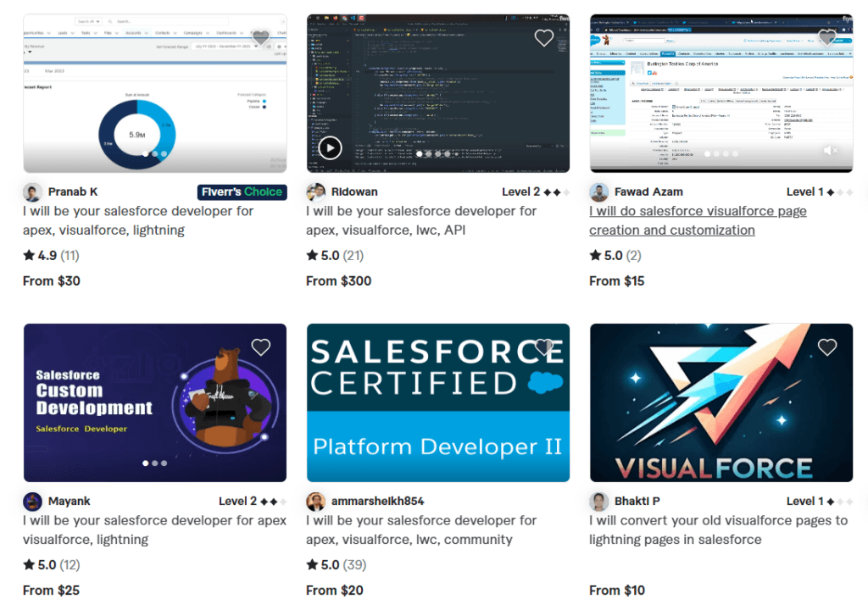The image size is (868, 610).
Task: View seller Pranab K's name link
Action: coord(73,191)
